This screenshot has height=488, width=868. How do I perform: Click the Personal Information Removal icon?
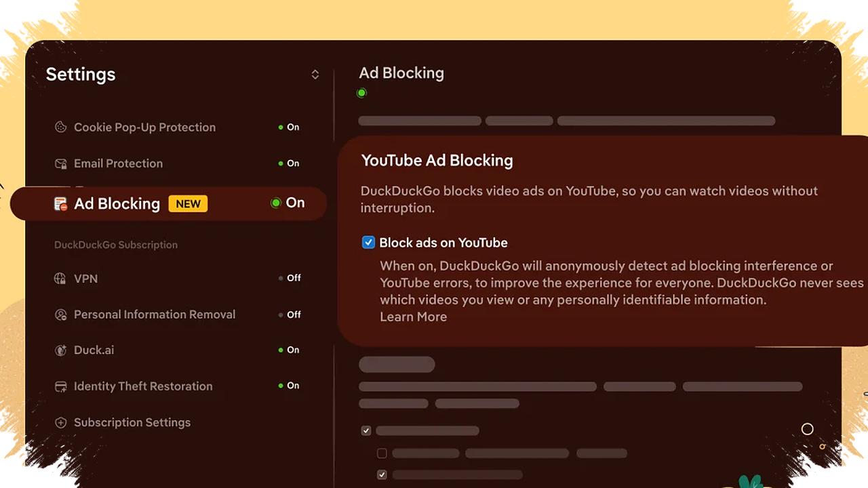tap(61, 314)
